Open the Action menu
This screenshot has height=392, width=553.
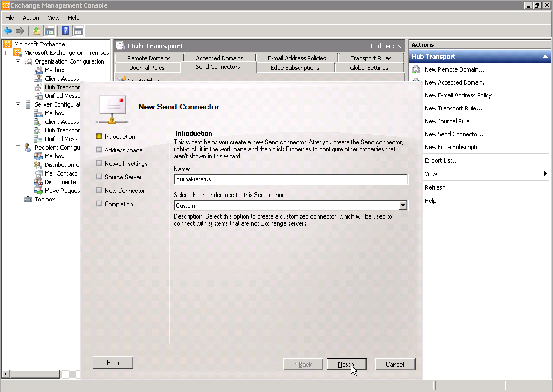31,18
